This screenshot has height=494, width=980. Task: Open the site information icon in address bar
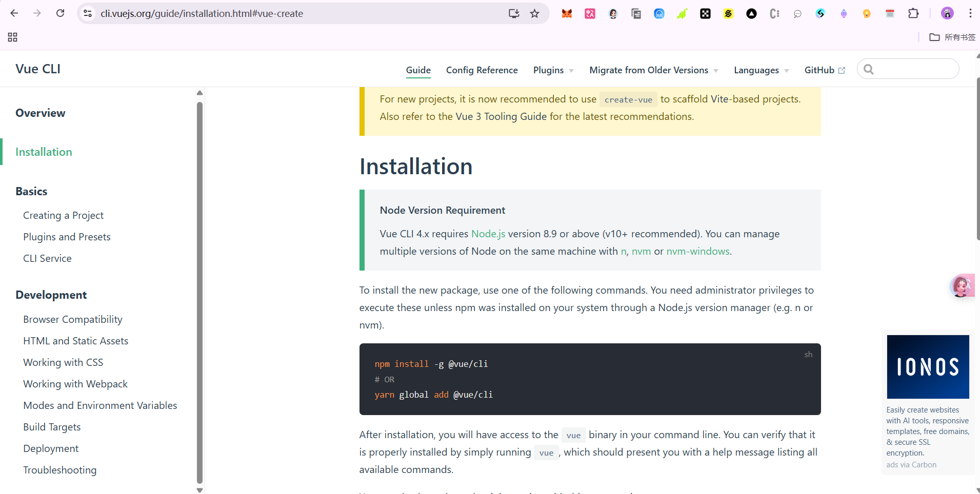[88, 13]
